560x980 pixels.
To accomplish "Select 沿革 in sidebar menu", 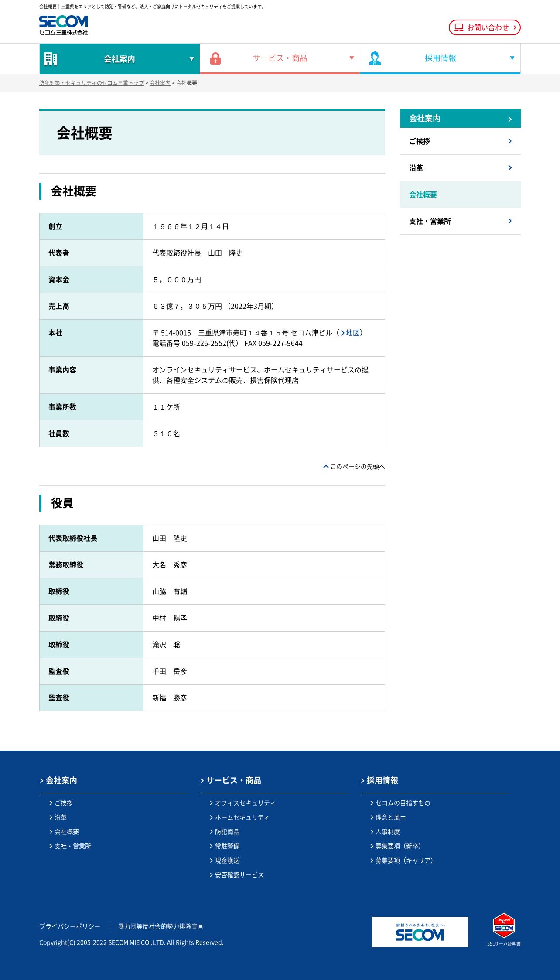I will (461, 168).
